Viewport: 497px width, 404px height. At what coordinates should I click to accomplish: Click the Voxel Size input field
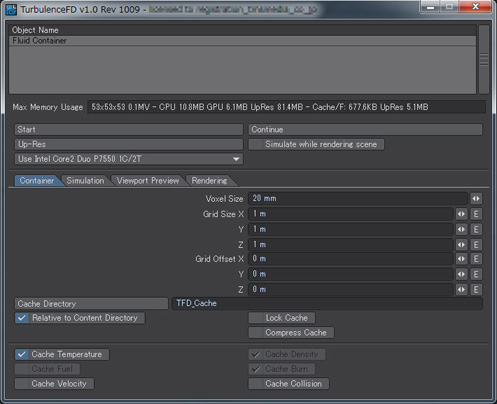tap(358, 199)
